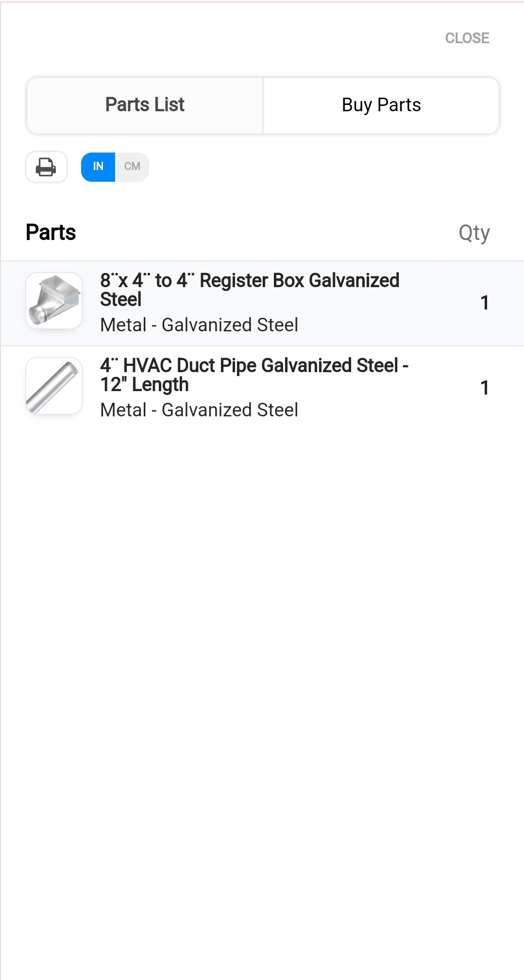
Task: Click the Duct Pipe material description
Action: coord(199,410)
